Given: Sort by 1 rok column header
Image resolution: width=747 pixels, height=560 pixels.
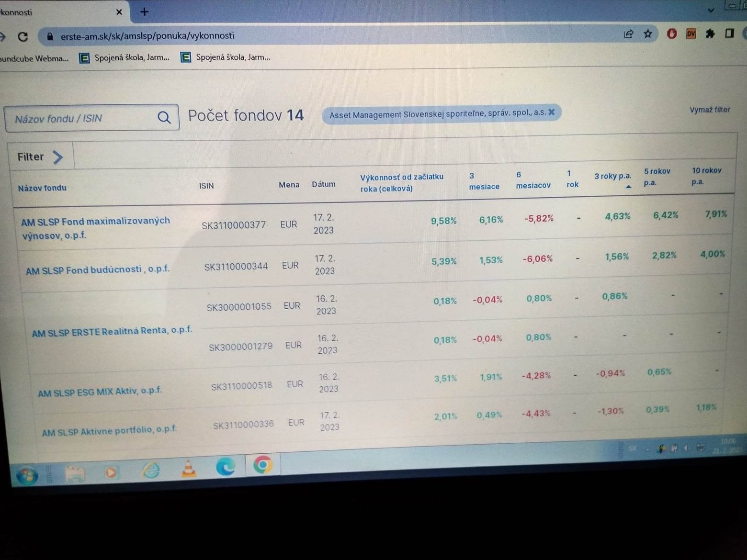Looking at the screenshot, I should pyautogui.click(x=572, y=179).
